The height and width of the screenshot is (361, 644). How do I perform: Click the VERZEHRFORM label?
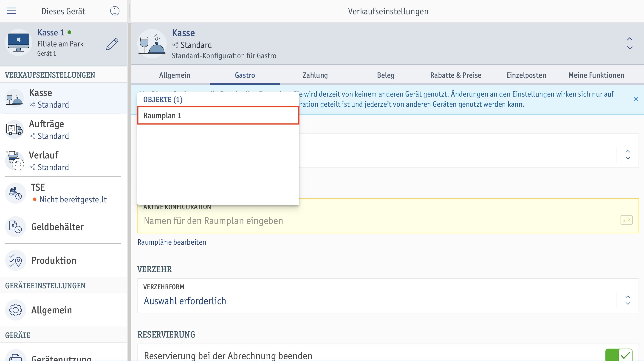coord(164,287)
